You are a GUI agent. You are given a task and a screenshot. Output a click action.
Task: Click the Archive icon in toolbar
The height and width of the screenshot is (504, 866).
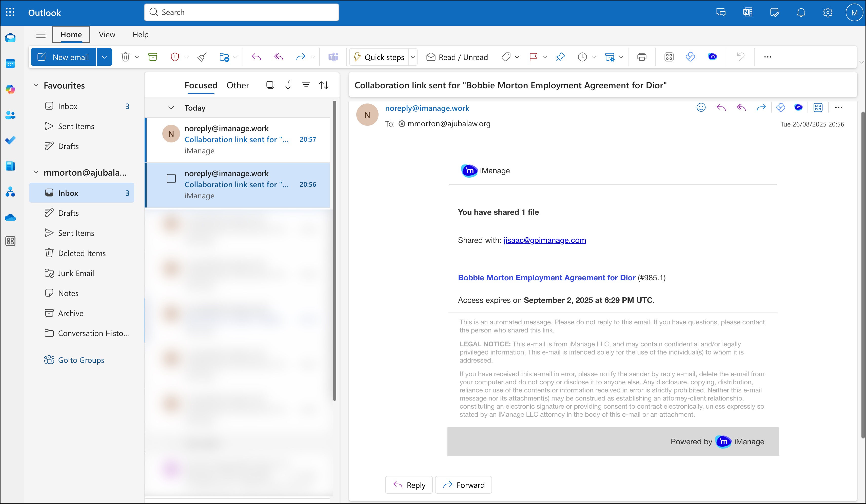153,57
